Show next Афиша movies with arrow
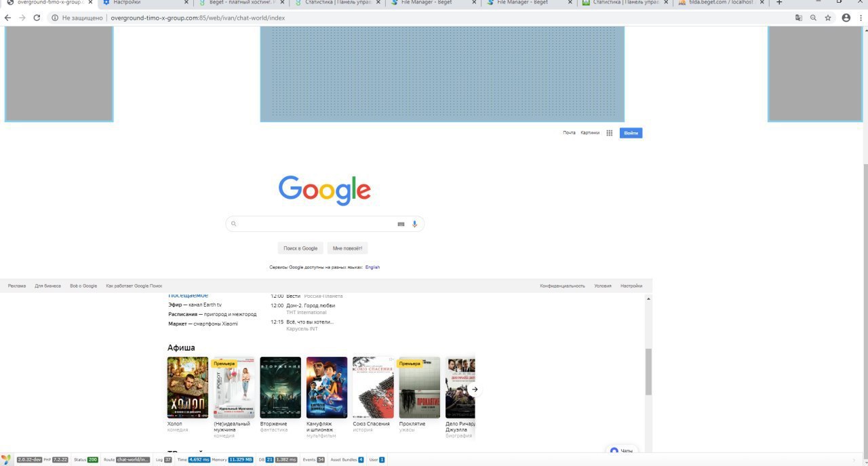This screenshot has height=466, width=868. point(475,389)
